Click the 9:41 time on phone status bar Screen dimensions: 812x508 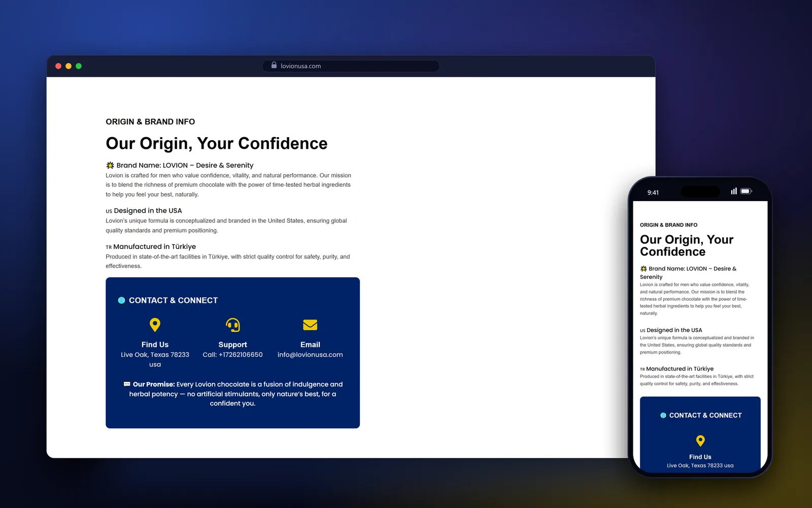click(x=653, y=193)
